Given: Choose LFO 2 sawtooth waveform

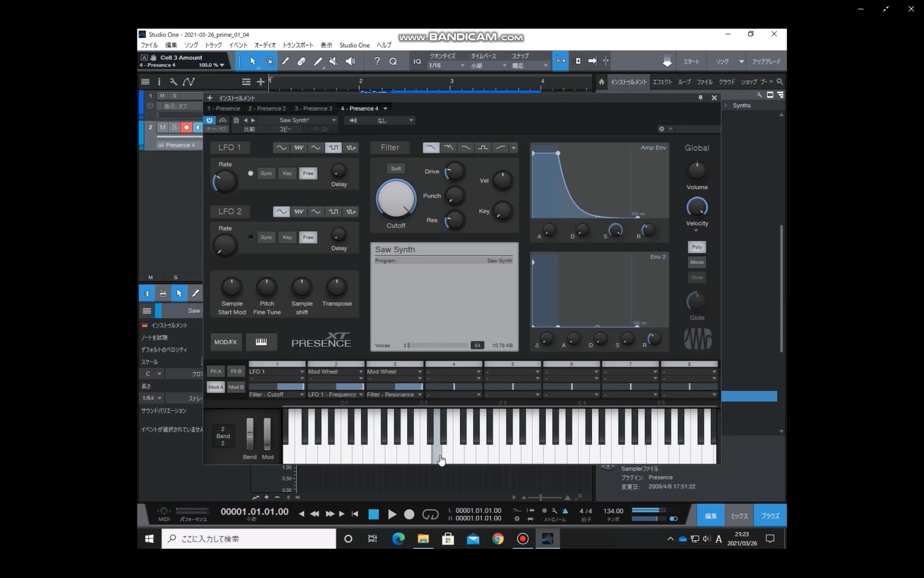Looking at the screenshot, I should tap(299, 211).
